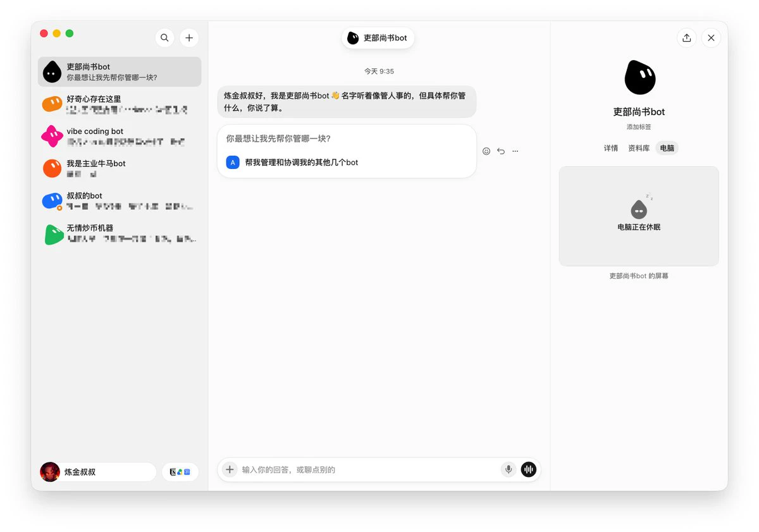Open the 我是主业牛马bot conversation
The width and height of the screenshot is (759, 532).
[x=120, y=168]
